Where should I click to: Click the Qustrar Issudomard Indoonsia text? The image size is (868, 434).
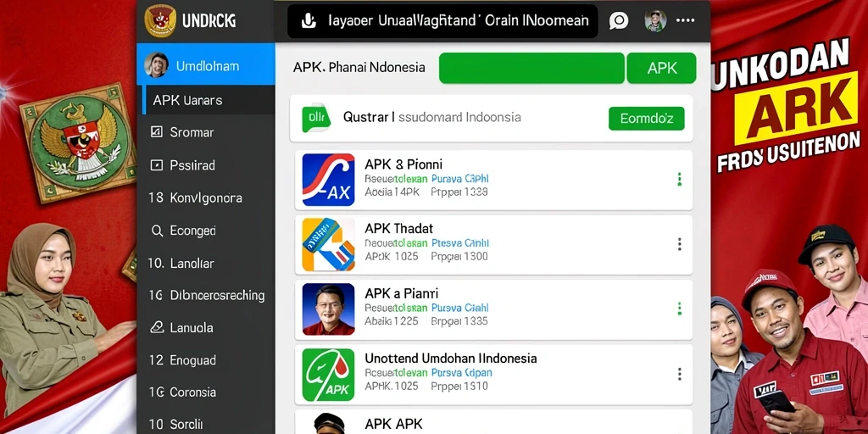point(431,117)
